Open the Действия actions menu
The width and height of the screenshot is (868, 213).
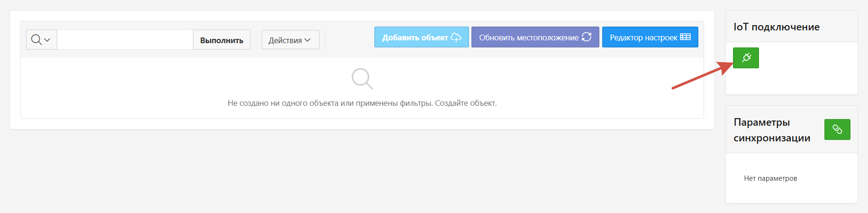coord(290,40)
